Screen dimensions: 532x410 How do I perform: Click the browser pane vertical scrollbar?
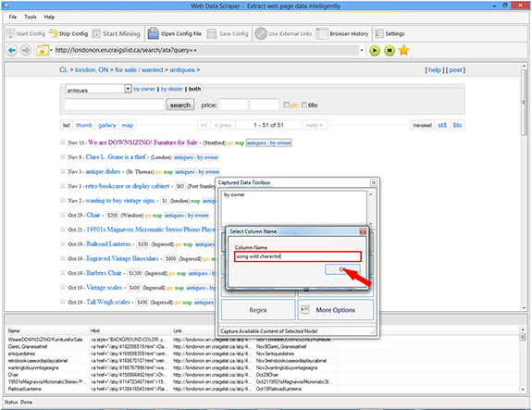pos(524,186)
